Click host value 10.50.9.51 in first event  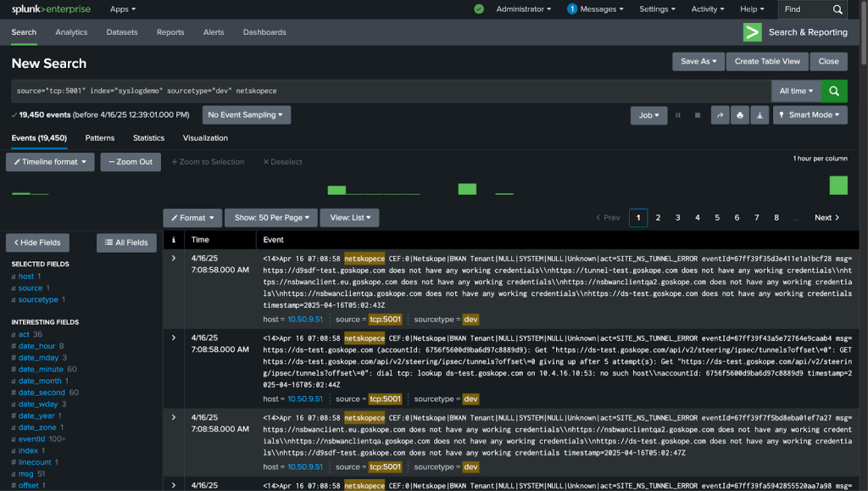point(305,320)
